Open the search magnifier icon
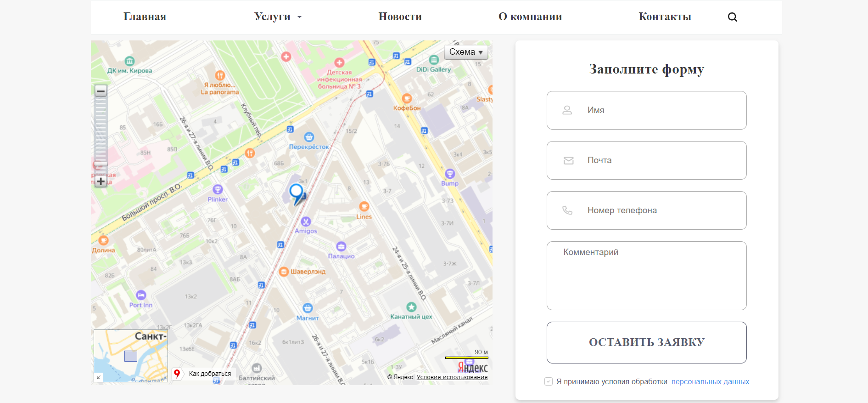The image size is (868, 403). click(732, 17)
